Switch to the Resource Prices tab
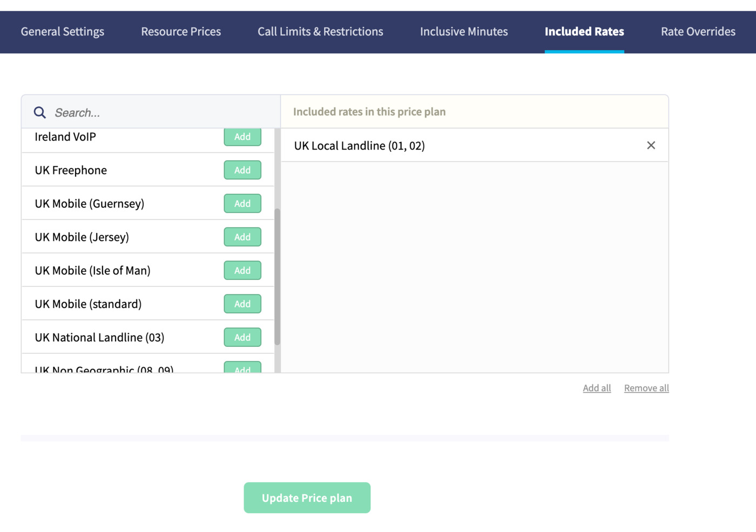The height and width of the screenshot is (532, 756). click(x=181, y=32)
